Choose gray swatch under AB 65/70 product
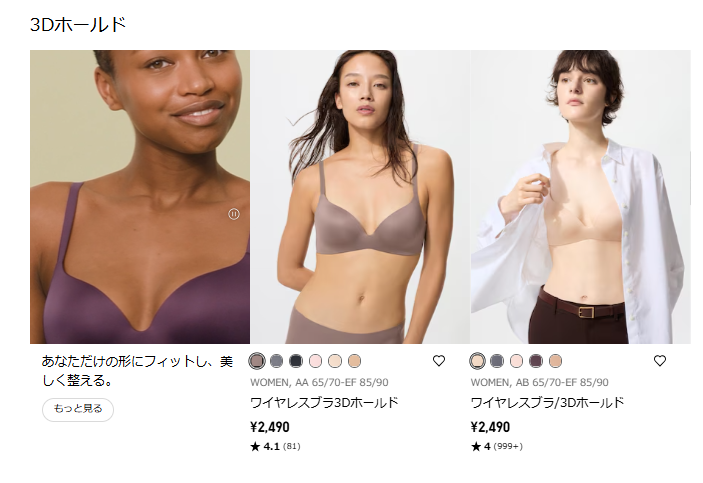Screen dimensions: 703x483 497,361
